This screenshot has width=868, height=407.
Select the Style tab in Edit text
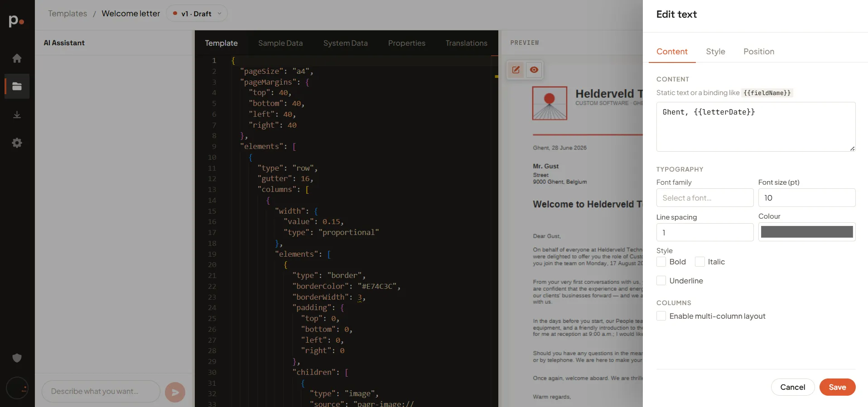715,52
